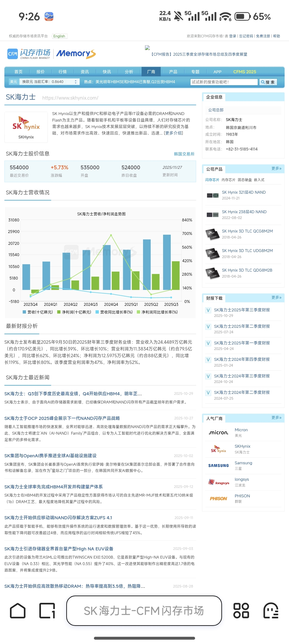Click SK hynix logo in 人气厂商
The width and height of the screenshot is (289, 644).
[x=218, y=449]
